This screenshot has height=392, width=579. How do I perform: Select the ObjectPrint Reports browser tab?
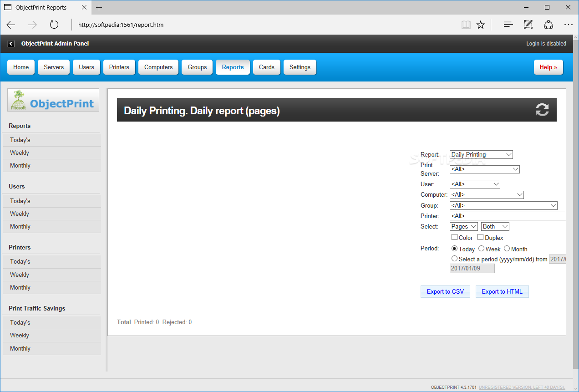pyautogui.click(x=46, y=7)
